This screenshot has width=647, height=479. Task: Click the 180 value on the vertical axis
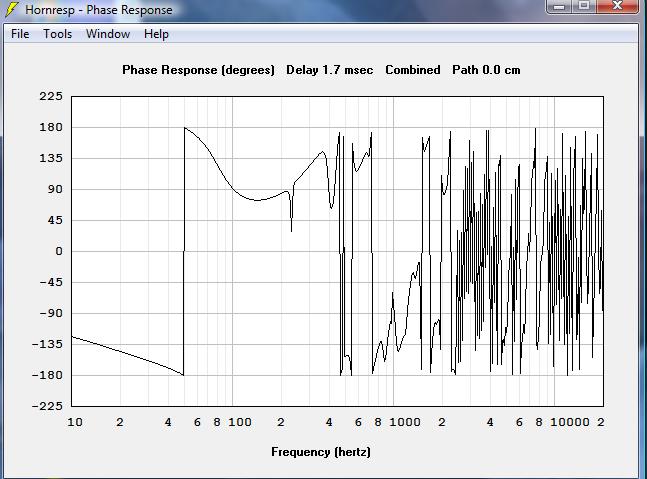pos(51,127)
